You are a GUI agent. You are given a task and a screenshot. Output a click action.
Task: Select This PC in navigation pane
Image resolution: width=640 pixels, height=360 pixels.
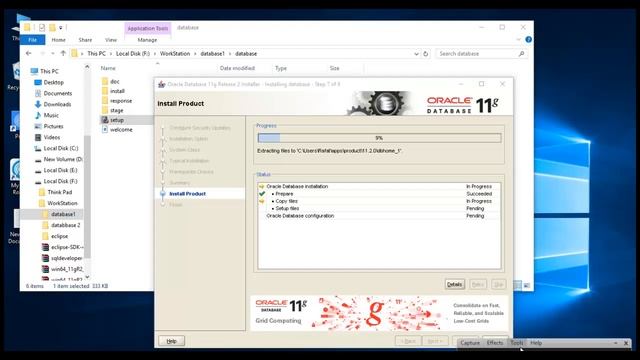coord(49,71)
